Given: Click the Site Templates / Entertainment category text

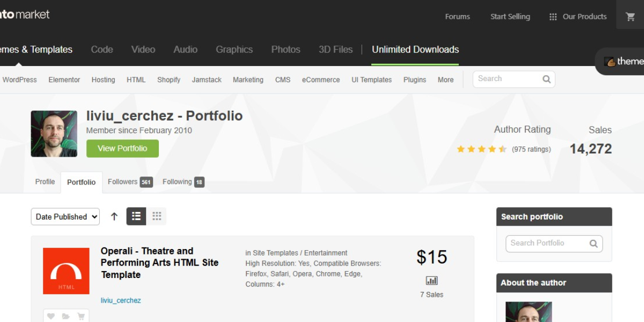Looking at the screenshot, I should (300, 253).
